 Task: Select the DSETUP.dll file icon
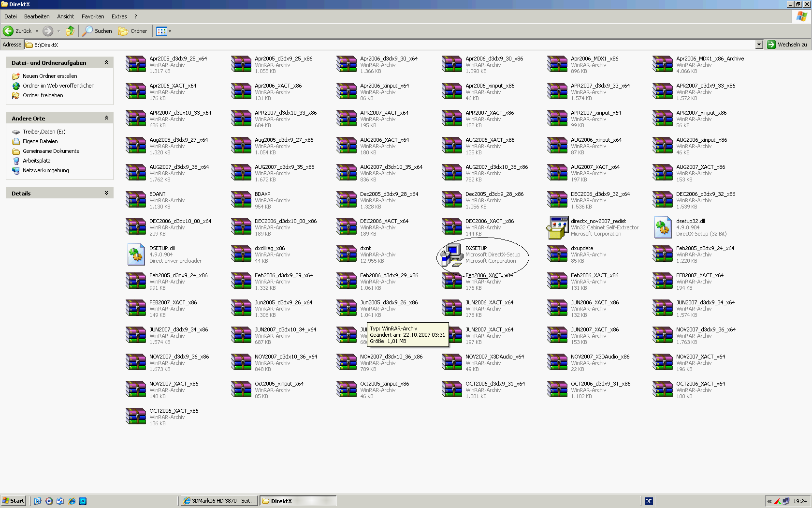(136, 254)
